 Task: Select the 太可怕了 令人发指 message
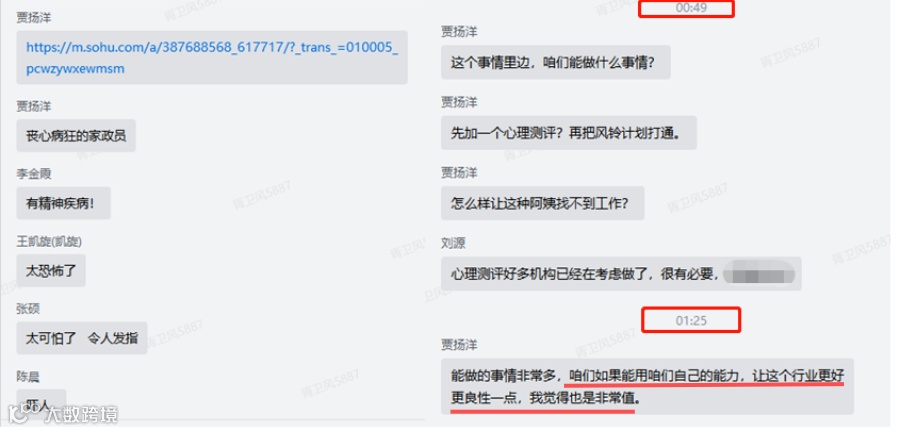click(82, 339)
